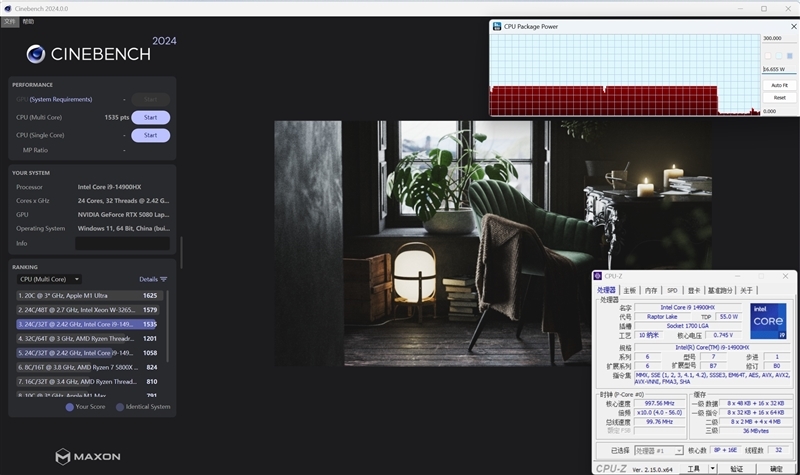Click the filter icon beside Details

pos(164,279)
